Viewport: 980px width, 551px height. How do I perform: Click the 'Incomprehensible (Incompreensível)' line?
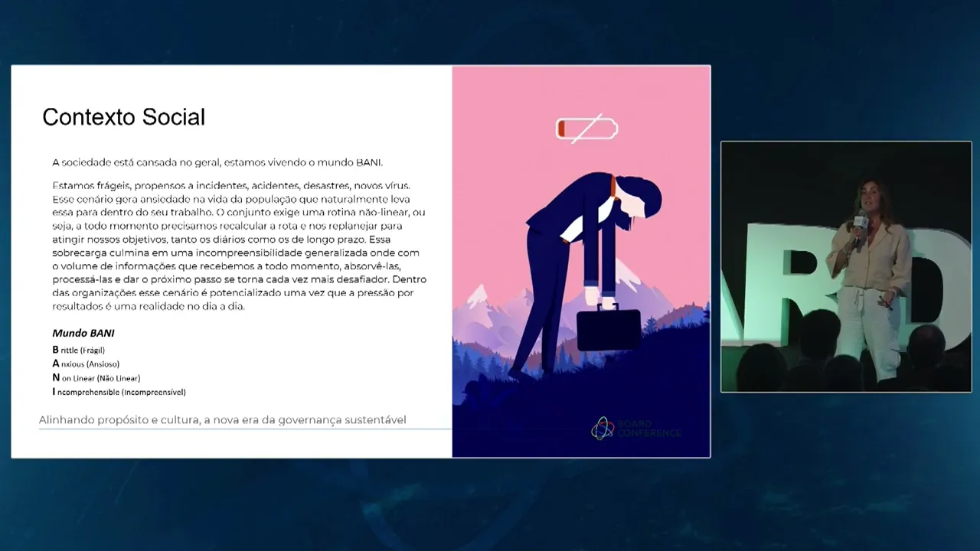119,392
